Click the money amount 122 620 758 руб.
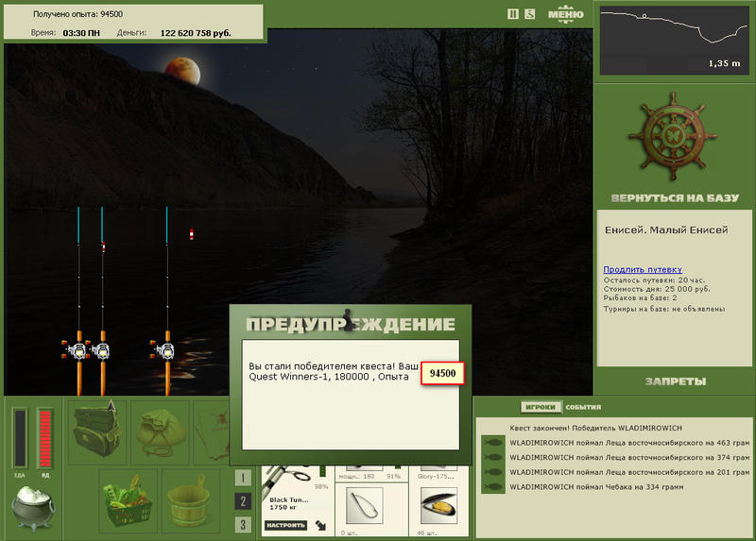This screenshot has width=756, height=541. coord(196,33)
